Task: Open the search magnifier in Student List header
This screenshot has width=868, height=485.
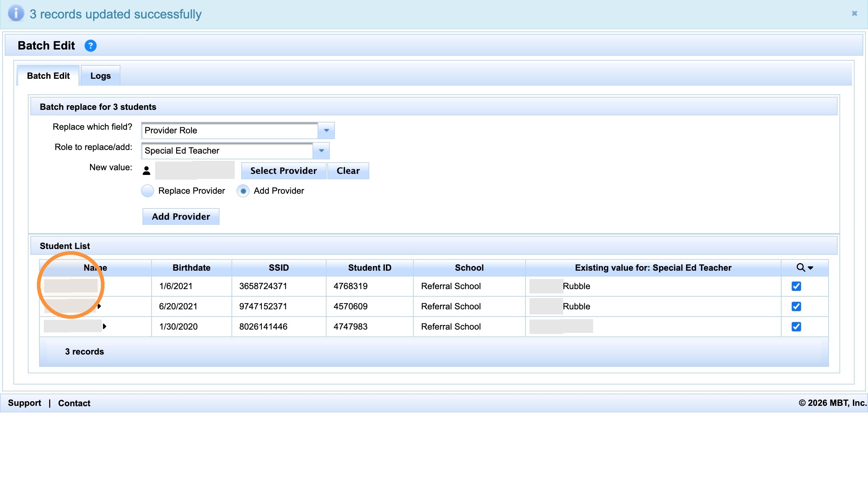Action: pyautogui.click(x=801, y=267)
